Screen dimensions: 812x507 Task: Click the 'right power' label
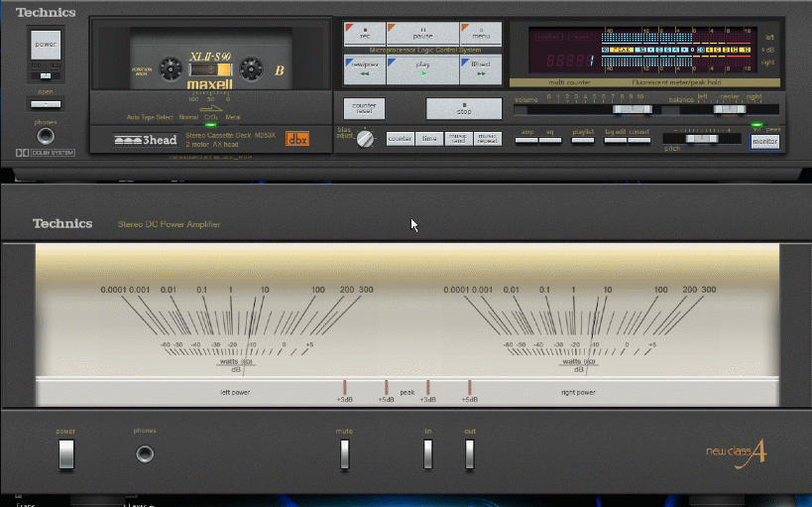578,393
